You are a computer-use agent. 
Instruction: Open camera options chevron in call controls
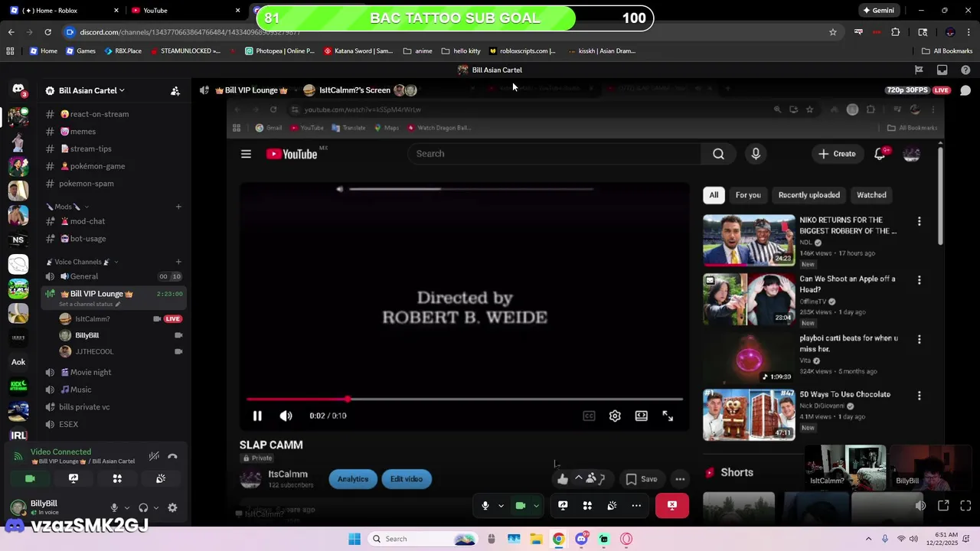(x=536, y=505)
